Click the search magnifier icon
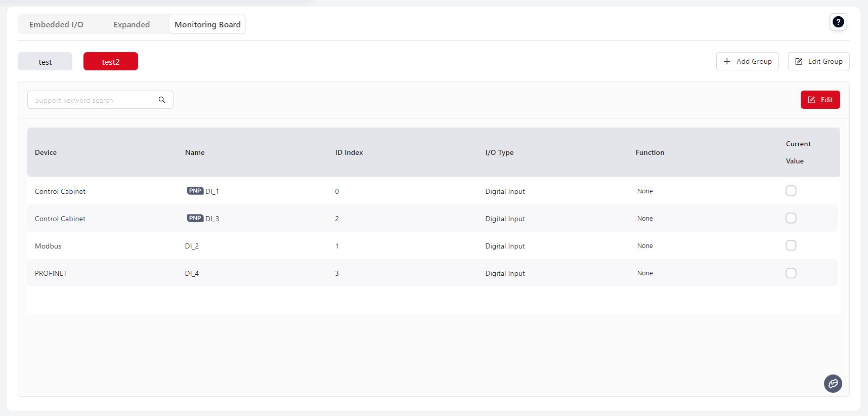This screenshot has height=416, width=868. (x=162, y=100)
